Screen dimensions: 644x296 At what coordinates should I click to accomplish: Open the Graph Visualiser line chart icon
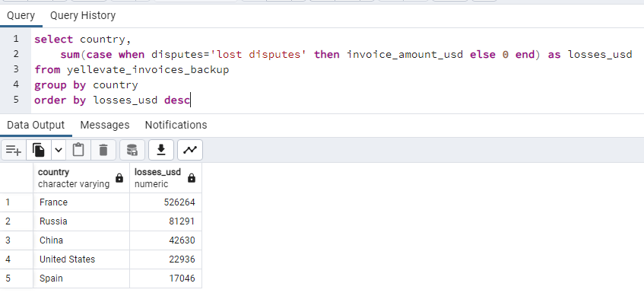190,150
